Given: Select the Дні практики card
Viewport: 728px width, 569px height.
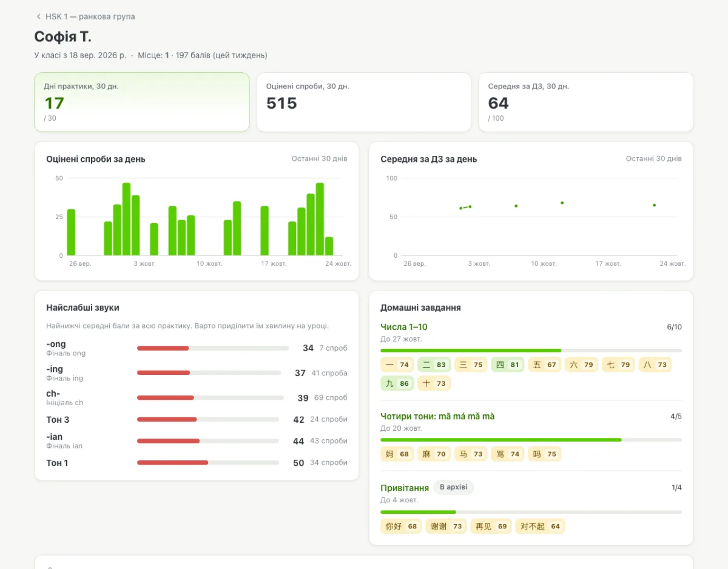Looking at the screenshot, I should [142, 102].
